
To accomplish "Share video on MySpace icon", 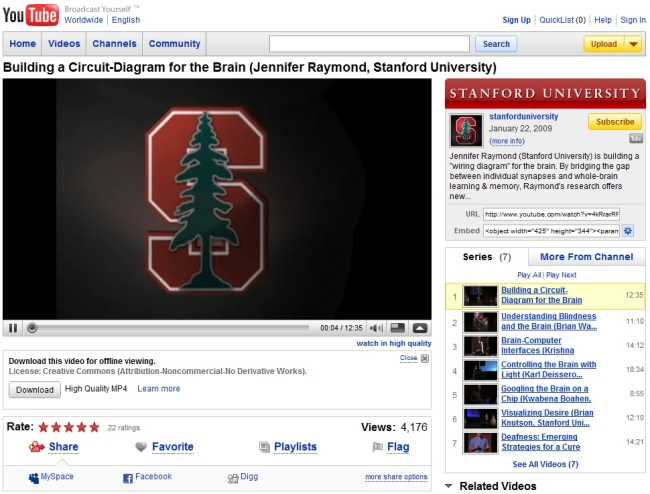I will pyautogui.click(x=34, y=478).
